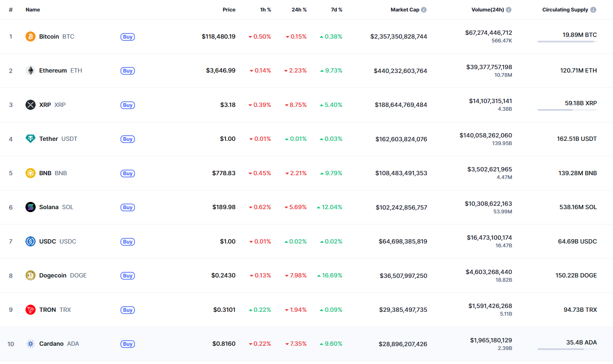Open the Market Cap info icon
613x364 pixels.
click(x=424, y=10)
